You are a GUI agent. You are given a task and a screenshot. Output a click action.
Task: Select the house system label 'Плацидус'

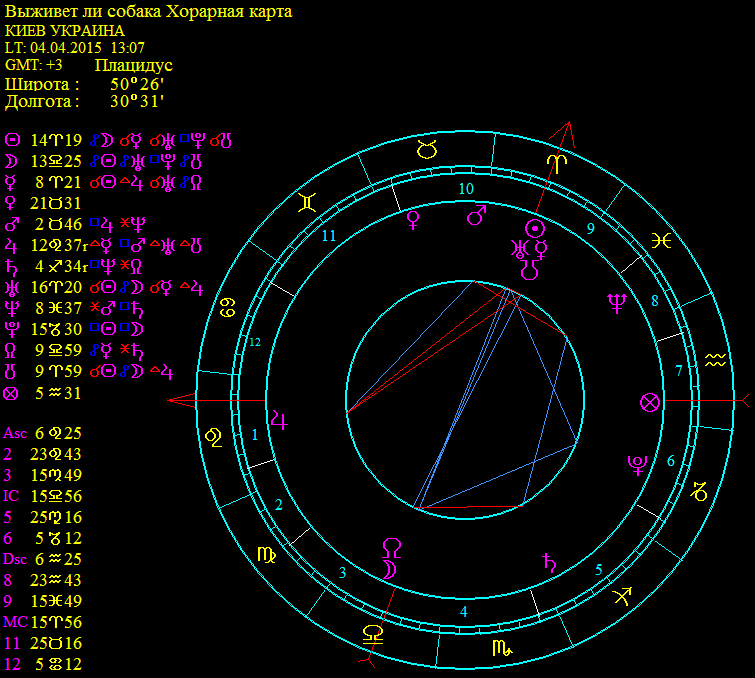134,65
